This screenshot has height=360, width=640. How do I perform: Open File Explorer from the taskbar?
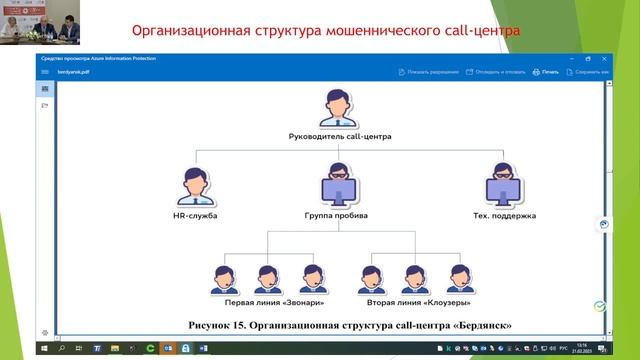[115, 348]
